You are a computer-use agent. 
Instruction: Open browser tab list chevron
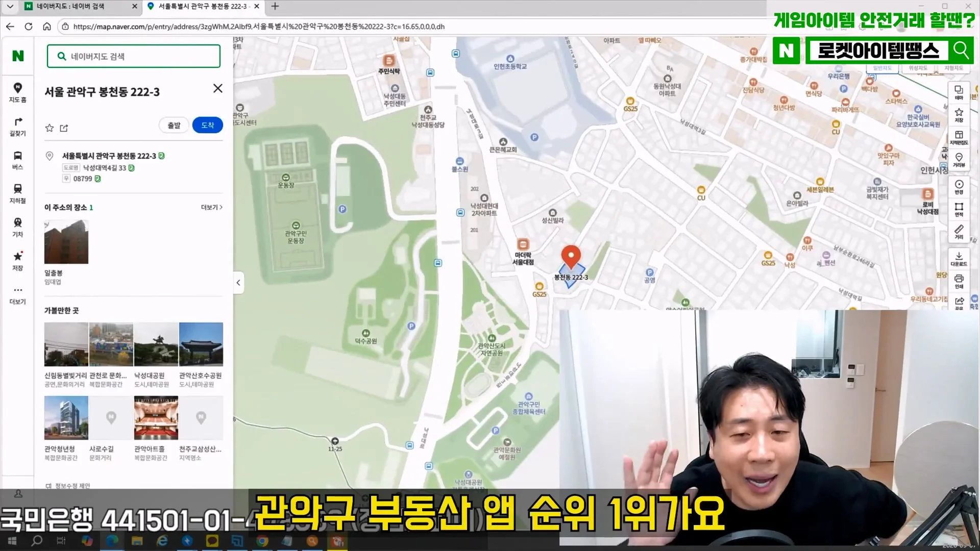tap(10, 6)
